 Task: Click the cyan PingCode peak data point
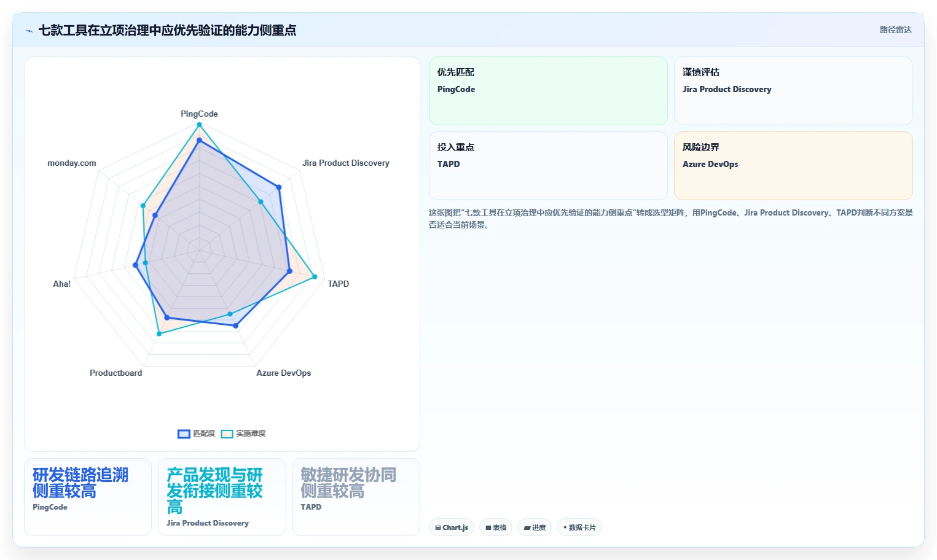click(x=199, y=125)
